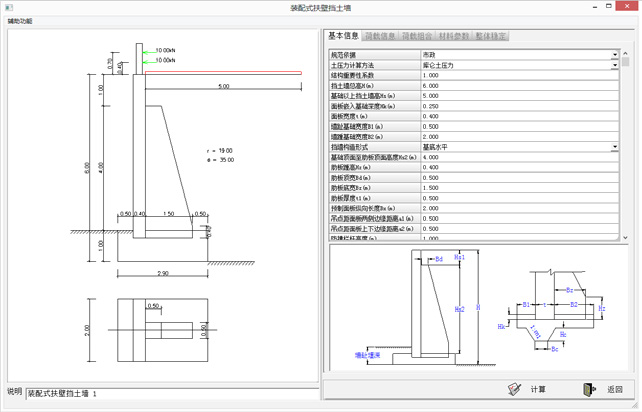Click the 计算 (Calculate) button
Viewport: 642px width, 412px height.
[527, 389]
